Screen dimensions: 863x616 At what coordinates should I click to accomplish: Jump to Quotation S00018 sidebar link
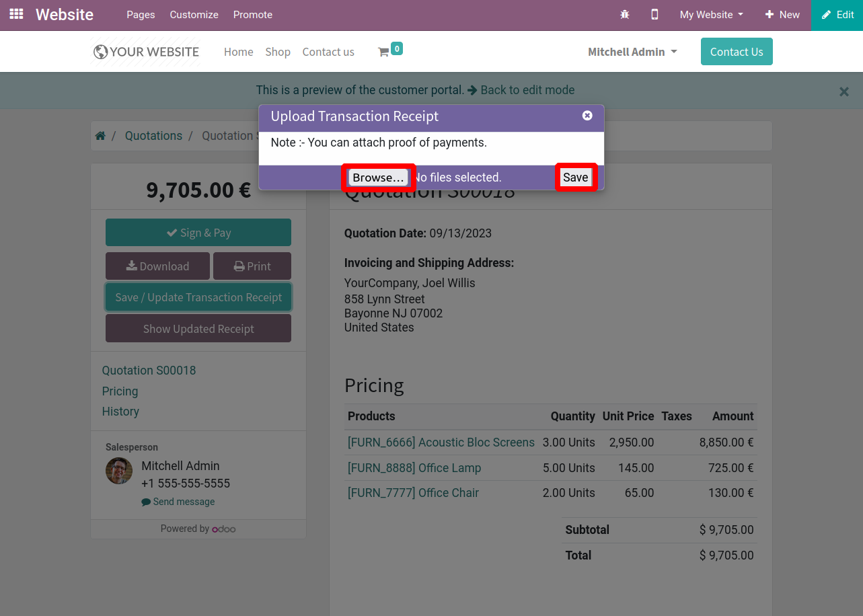[149, 371]
